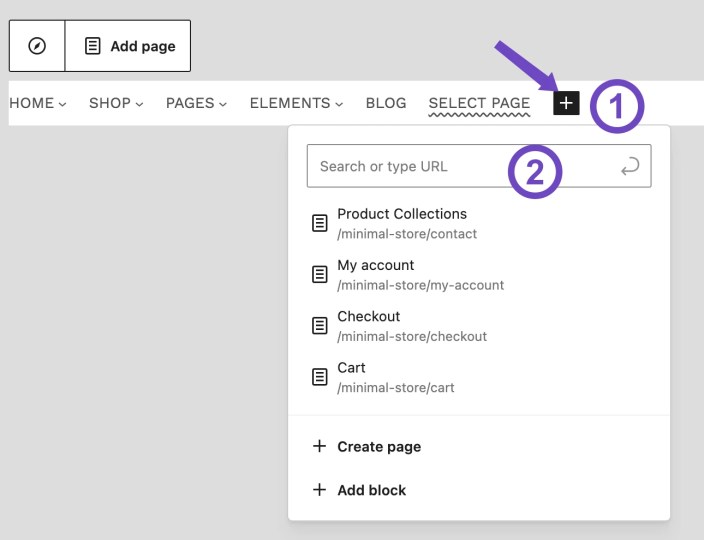Select Cart page suggestion
The width and height of the screenshot is (704, 540).
tap(479, 377)
